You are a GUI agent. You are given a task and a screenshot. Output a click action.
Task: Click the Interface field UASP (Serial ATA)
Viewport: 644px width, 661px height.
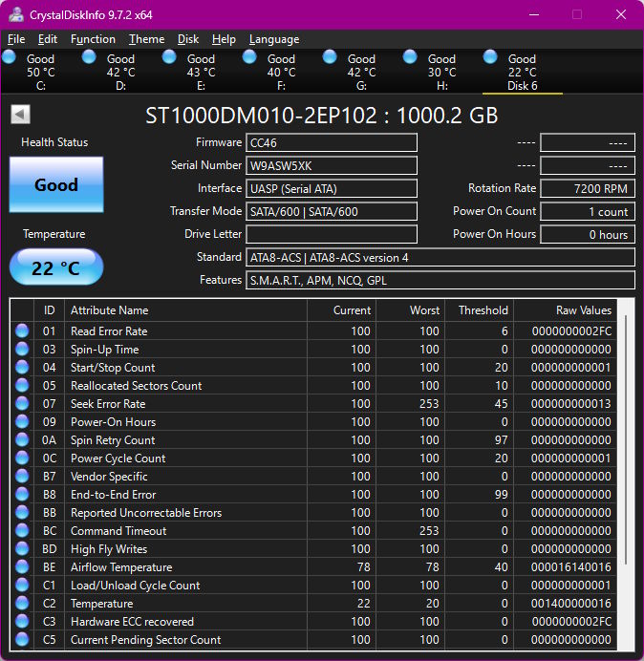pos(332,188)
